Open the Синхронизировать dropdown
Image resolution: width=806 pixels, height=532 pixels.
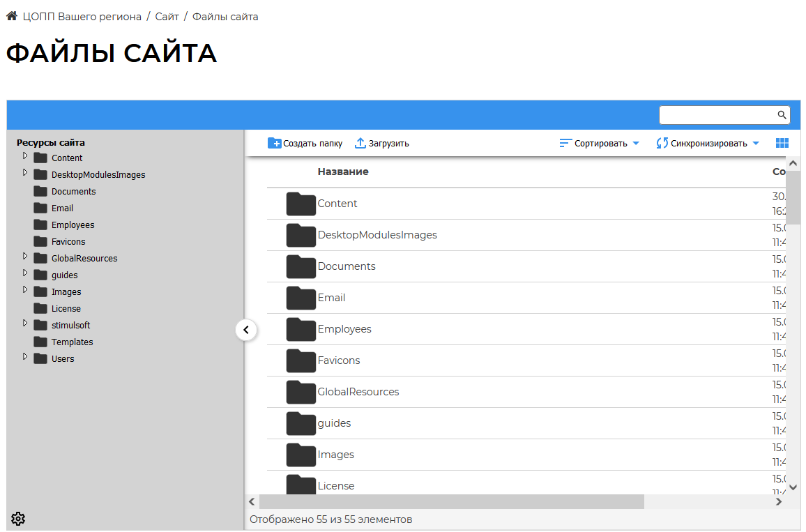click(707, 144)
